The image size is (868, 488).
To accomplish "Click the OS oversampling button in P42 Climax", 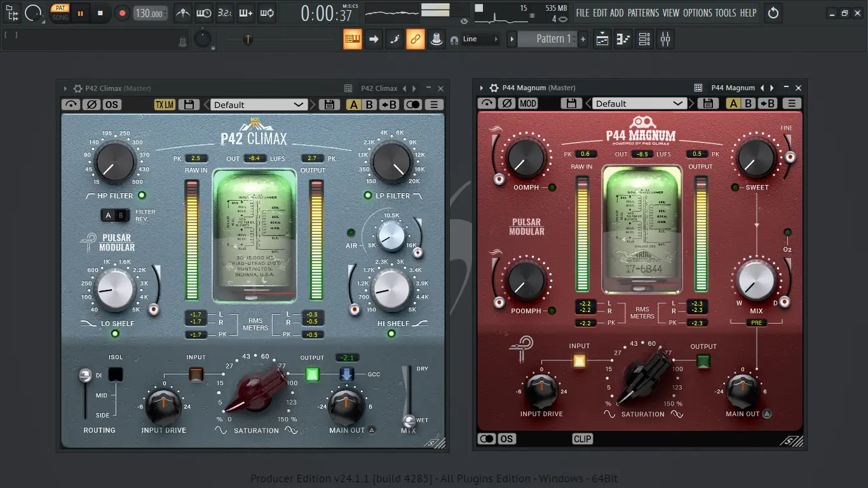I will coord(112,105).
